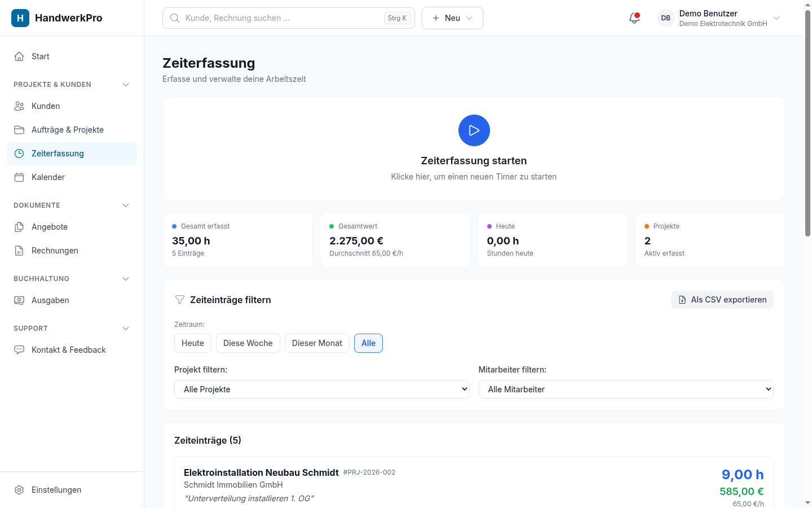Open the Neu creation button
The image size is (812, 508).
pos(452,18)
